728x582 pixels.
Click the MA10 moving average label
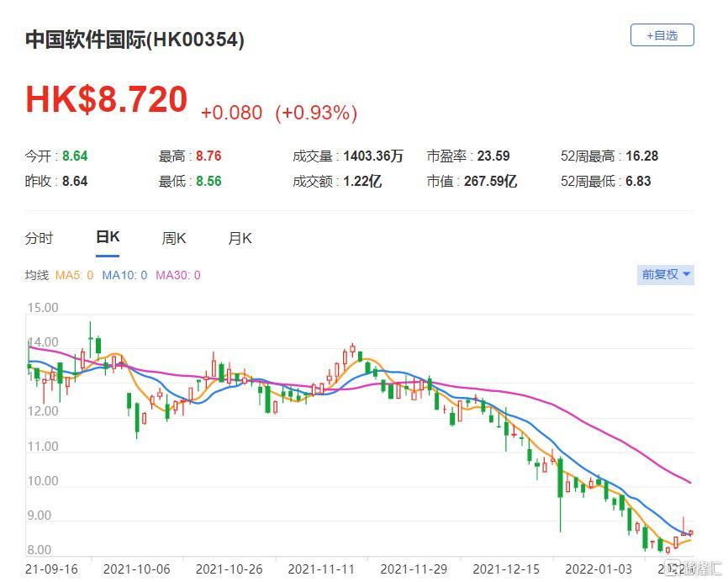click(x=124, y=275)
